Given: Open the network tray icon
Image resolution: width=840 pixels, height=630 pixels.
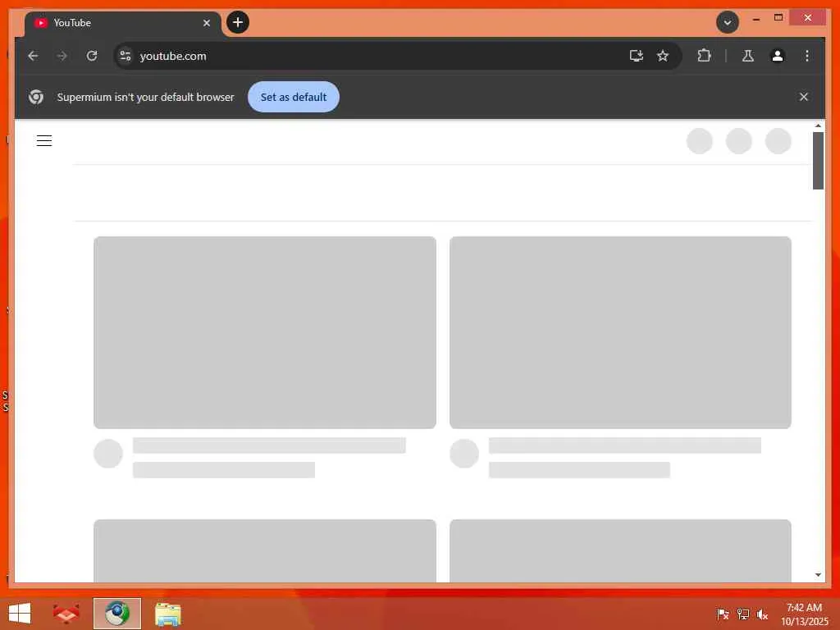Looking at the screenshot, I should pos(743,614).
